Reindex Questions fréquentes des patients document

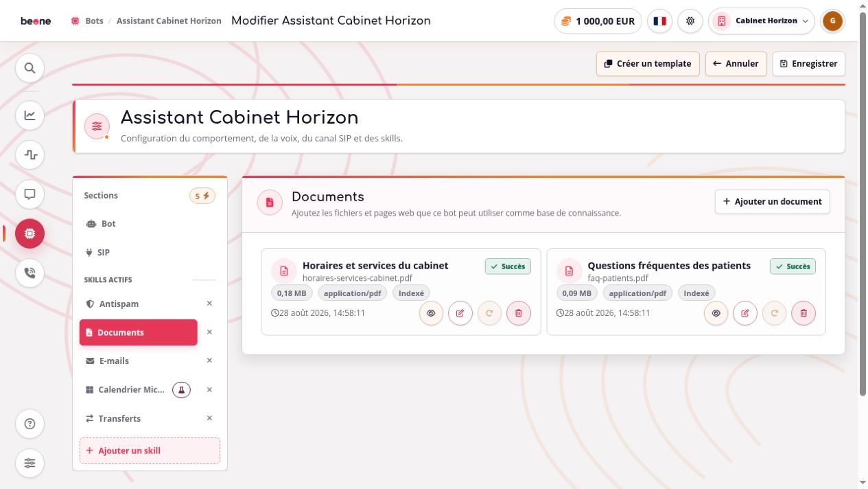click(x=774, y=313)
